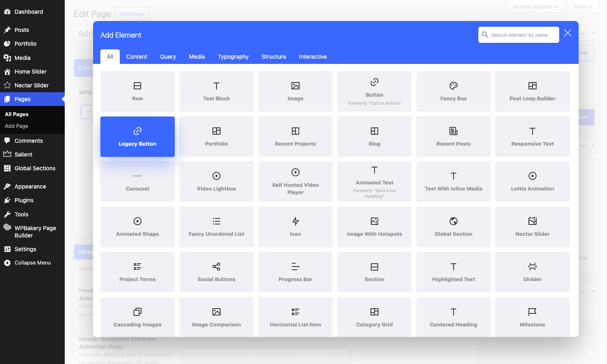
Task: Add the Social Buttons element
Action: click(216, 272)
